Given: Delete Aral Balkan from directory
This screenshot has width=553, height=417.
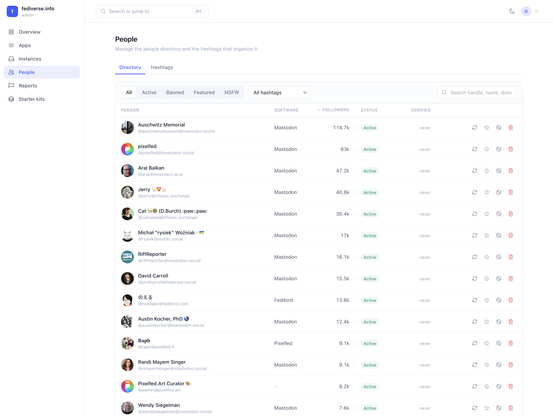Looking at the screenshot, I should (510, 170).
